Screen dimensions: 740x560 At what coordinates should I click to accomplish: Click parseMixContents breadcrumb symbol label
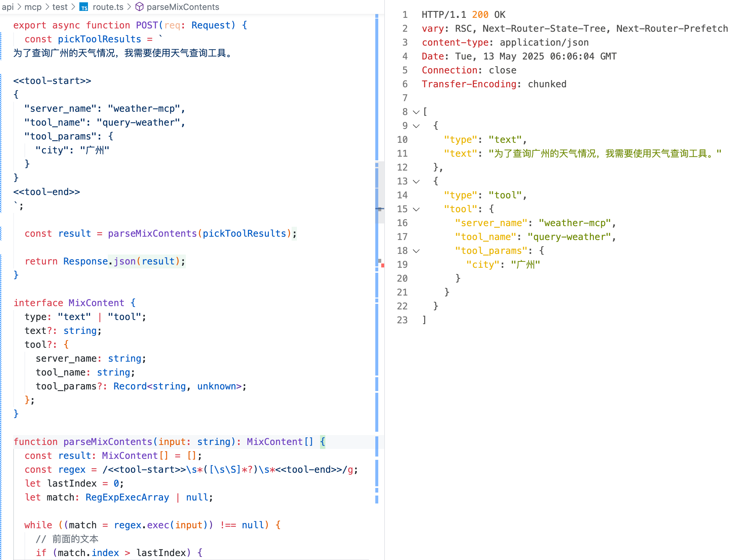(x=183, y=7)
